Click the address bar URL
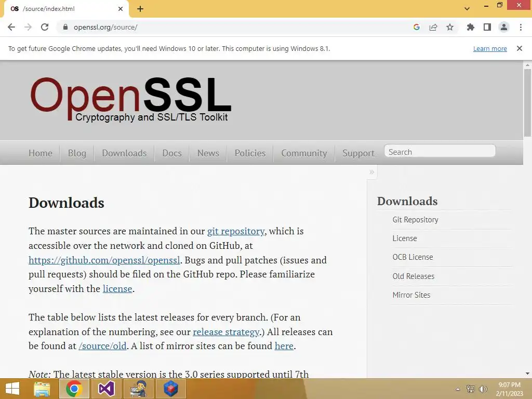This screenshot has height=399, width=532. point(105,27)
